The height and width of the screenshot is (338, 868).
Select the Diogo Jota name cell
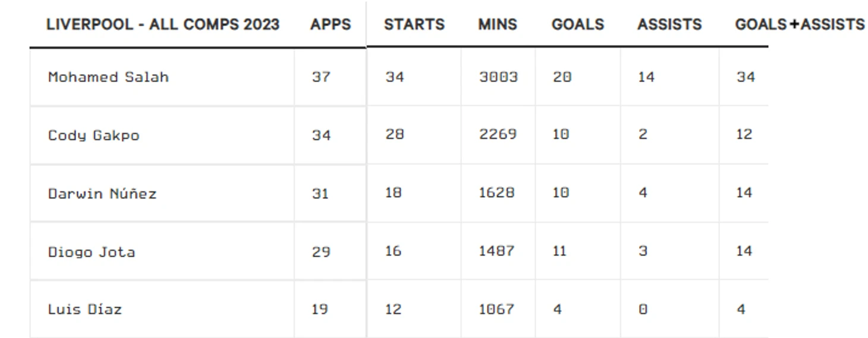(92, 252)
